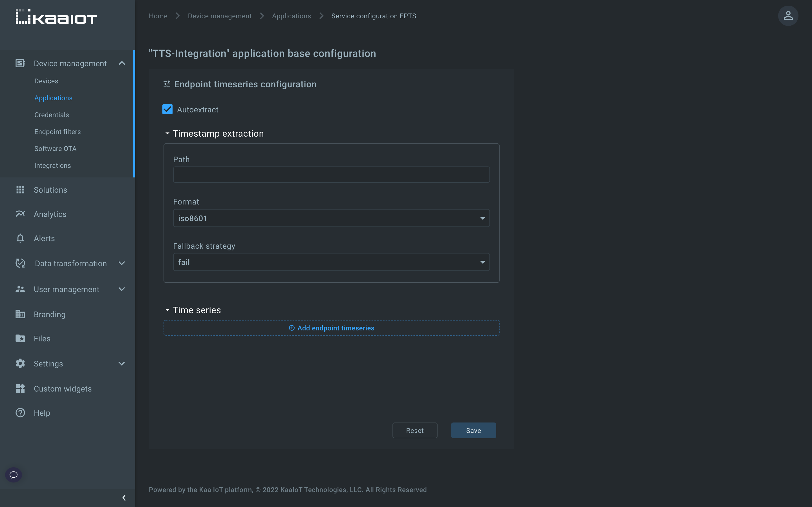Open Custom widgets from the sidebar
Screen dimensions: 812x507
coord(63,389)
